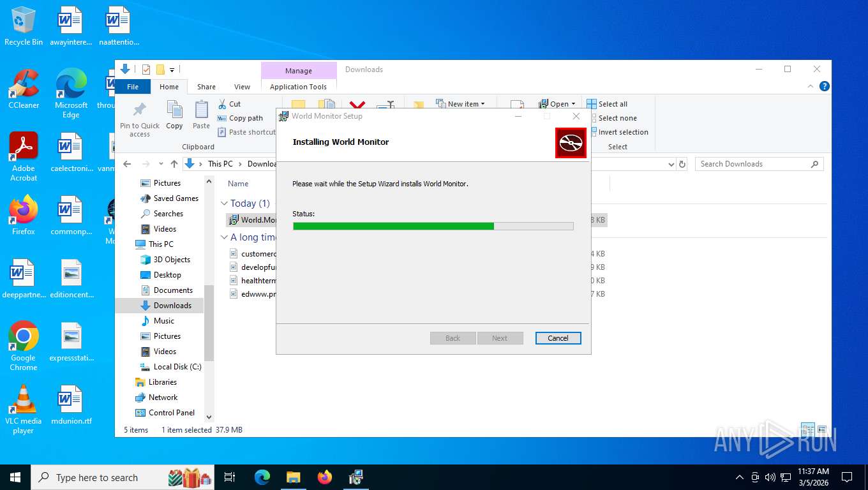The width and height of the screenshot is (868, 490).
Task: Open Task View on the taskbar
Action: tap(230, 477)
